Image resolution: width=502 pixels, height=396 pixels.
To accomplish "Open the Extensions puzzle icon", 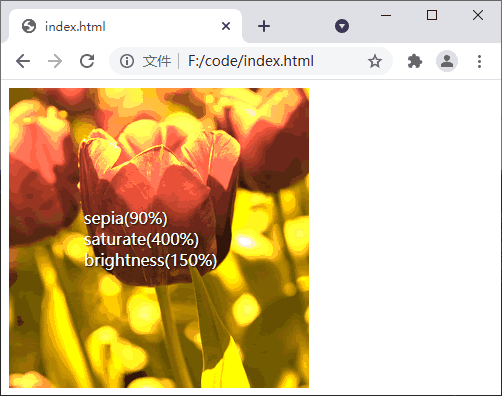I will (x=415, y=61).
